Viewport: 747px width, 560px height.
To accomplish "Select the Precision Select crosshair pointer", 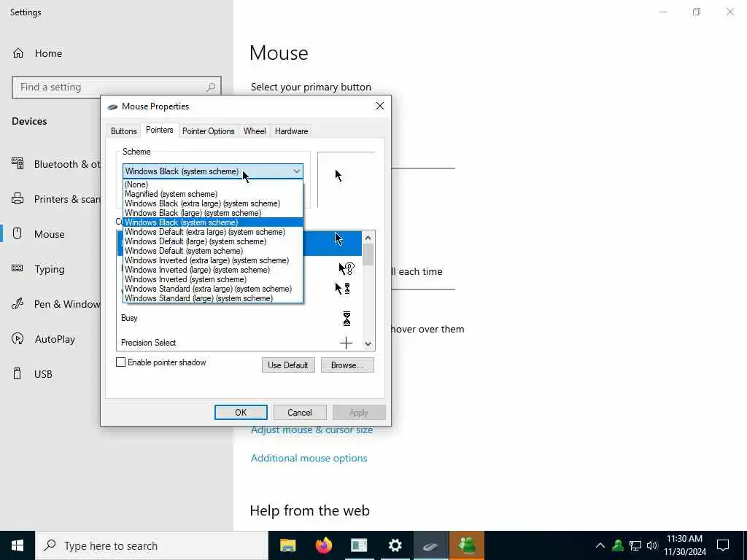I will pyautogui.click(x=239, y=343).
